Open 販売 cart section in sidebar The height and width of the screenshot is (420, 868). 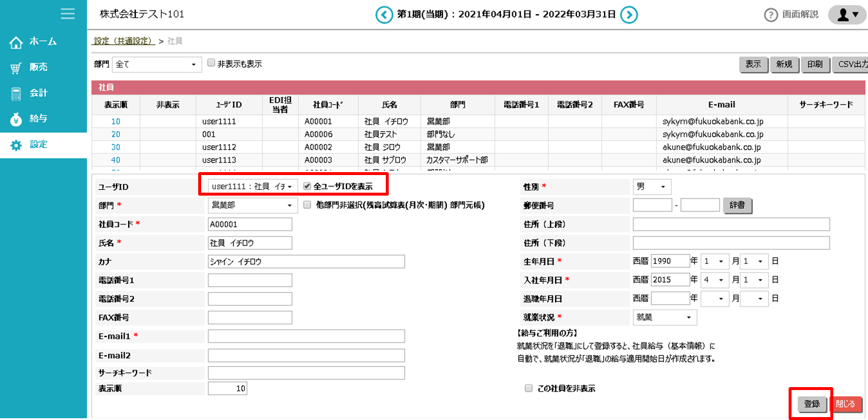point(38,68)
